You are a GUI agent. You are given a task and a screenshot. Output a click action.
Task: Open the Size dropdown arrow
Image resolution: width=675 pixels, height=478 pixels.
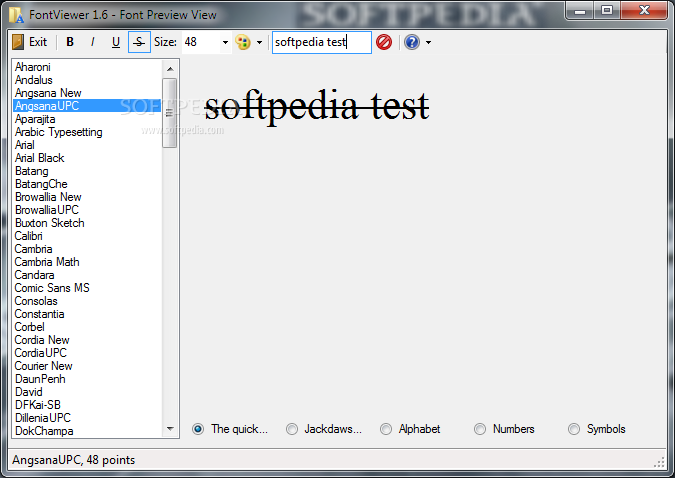tap(225, 42)
